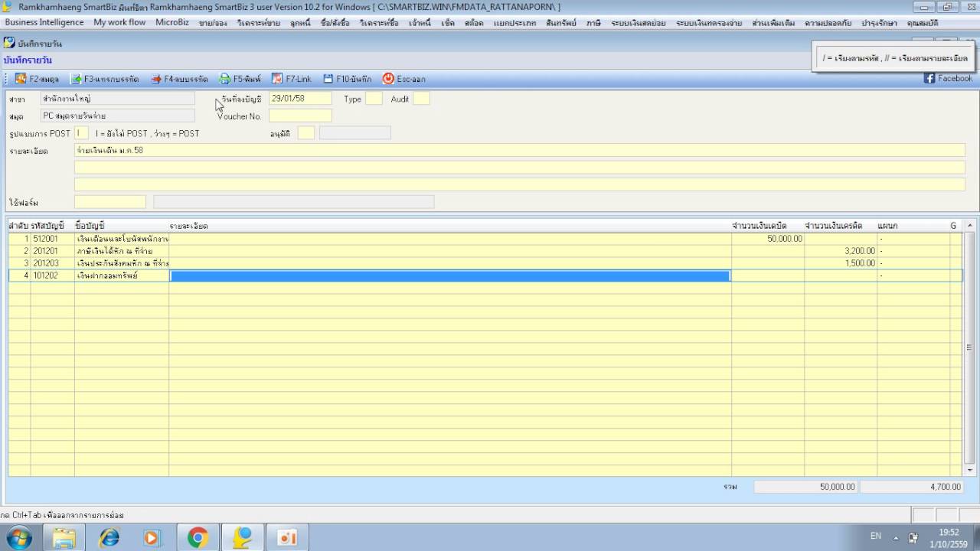Click the จำนวนเงินเครดิต column header
Screen dimensions: 980x551
(x=834, y=226)
